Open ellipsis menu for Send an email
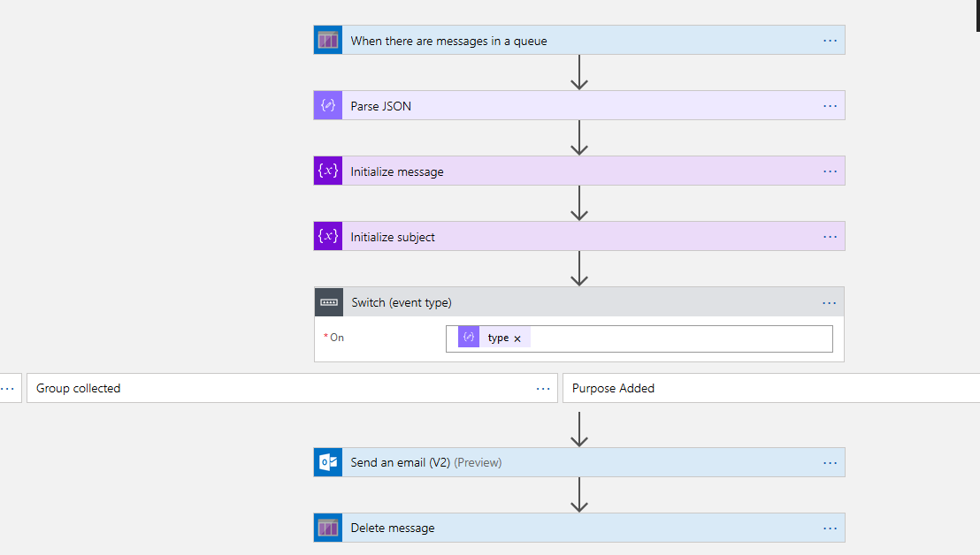This screenshot has width=980, height=555. [x=830, y=463]
